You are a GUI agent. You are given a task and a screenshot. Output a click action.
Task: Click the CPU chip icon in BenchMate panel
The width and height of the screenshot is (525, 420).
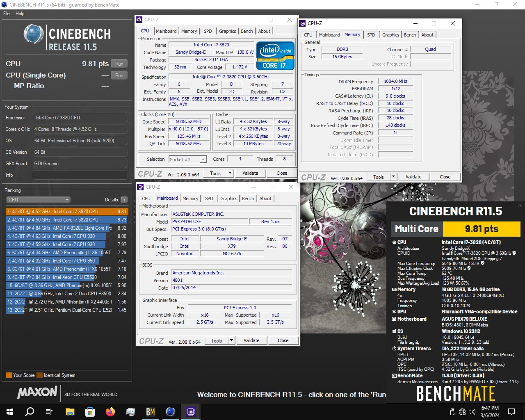coord(394,242)
